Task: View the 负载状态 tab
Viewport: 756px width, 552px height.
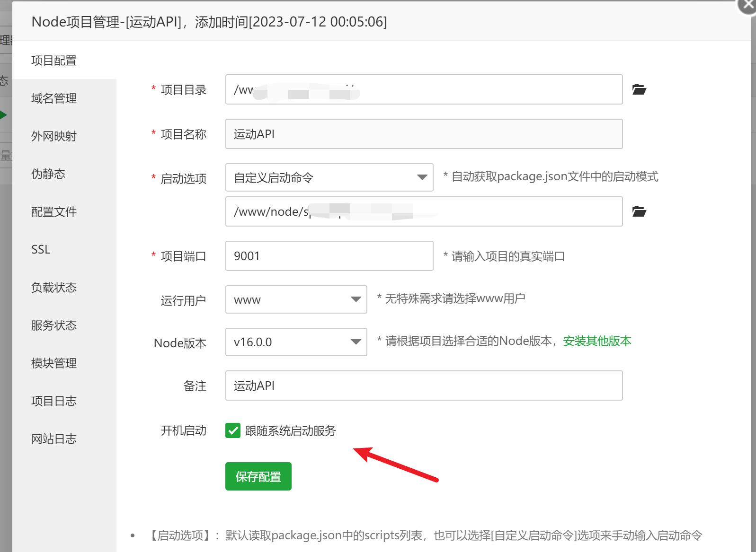Action: pos(64,288)
